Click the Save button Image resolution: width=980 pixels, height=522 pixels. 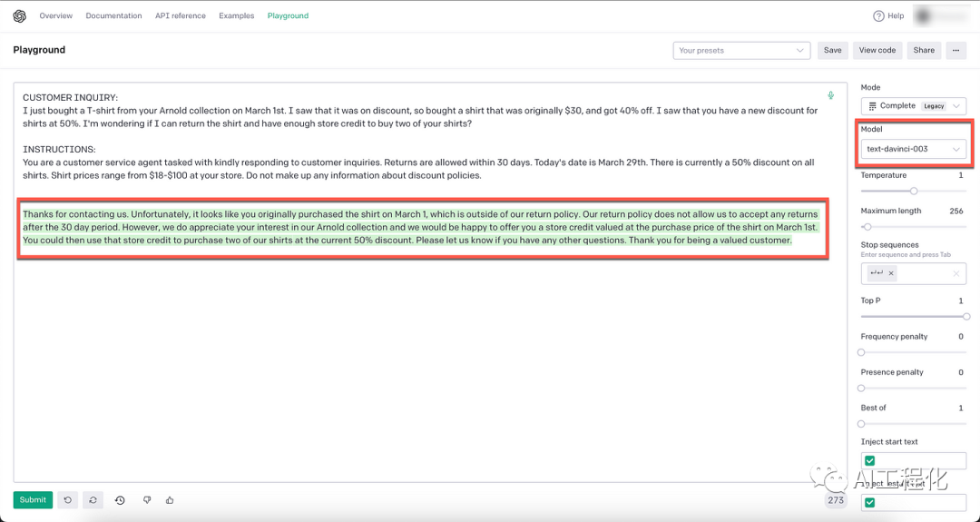click(832, 51)
